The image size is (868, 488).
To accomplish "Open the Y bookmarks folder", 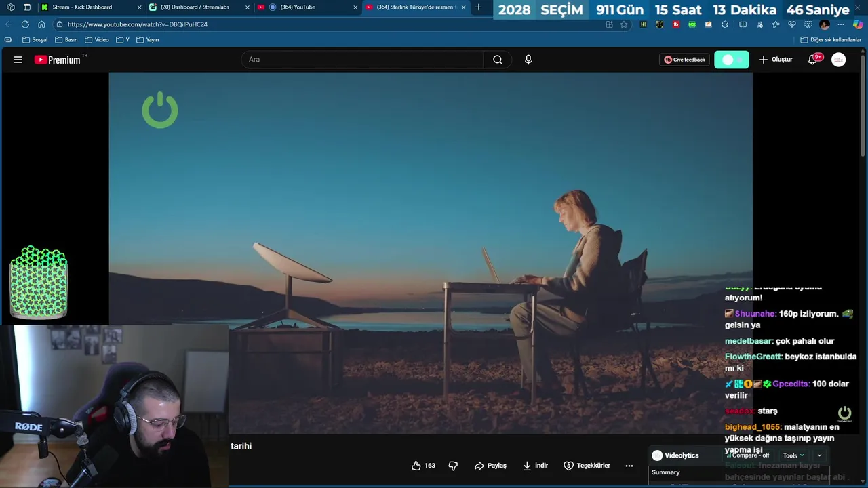I will 123,40.
